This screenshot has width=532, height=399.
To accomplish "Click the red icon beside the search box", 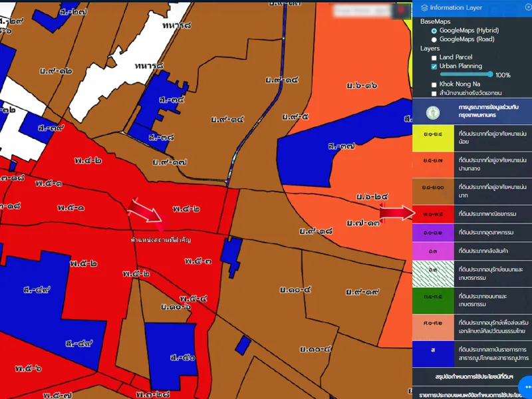I will point(402,11).
